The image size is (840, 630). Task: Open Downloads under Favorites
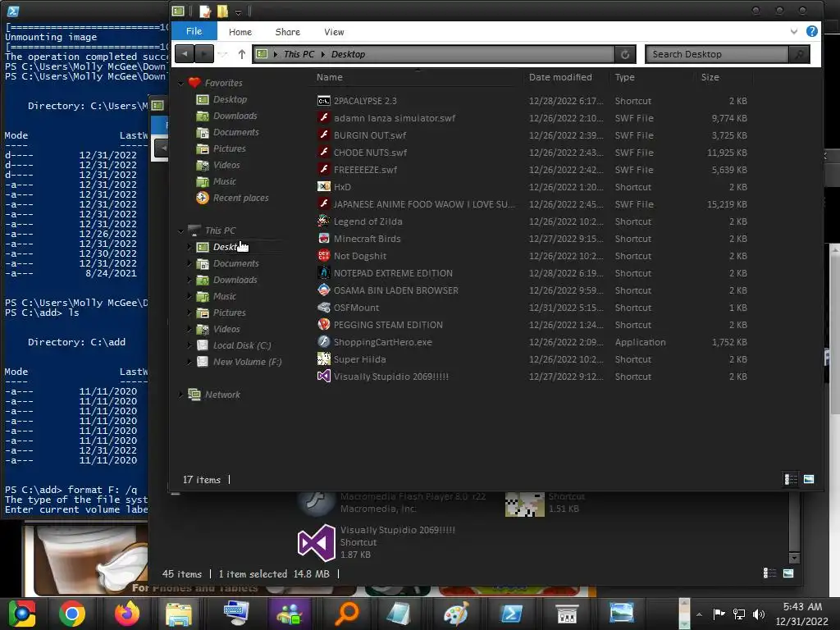point(235,116)
